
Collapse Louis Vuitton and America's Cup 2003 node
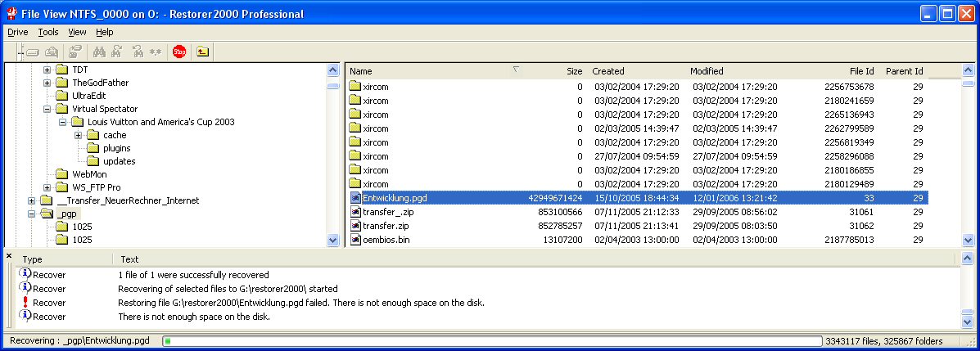[62, 122]
